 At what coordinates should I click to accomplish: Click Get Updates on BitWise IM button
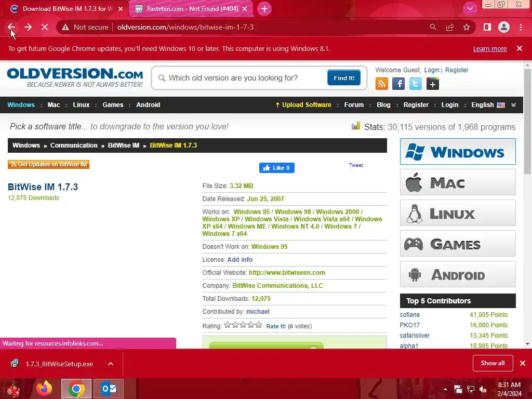click(x=48, y=164)
